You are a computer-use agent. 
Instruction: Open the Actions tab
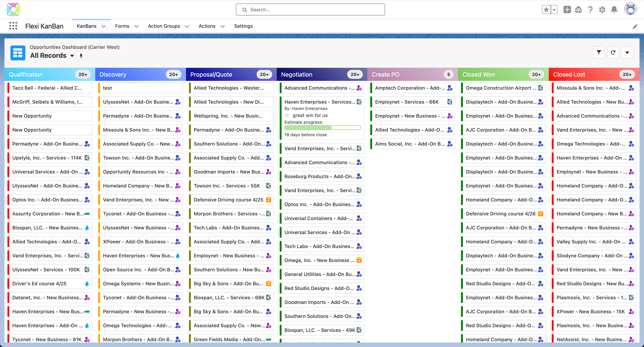(x=207, y=26)
